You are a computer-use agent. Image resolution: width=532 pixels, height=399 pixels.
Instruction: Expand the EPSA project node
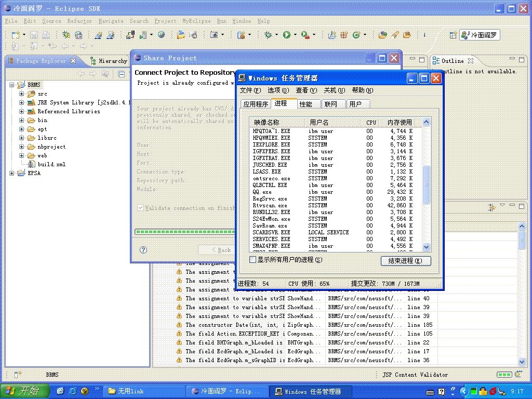tap(11, 173)
